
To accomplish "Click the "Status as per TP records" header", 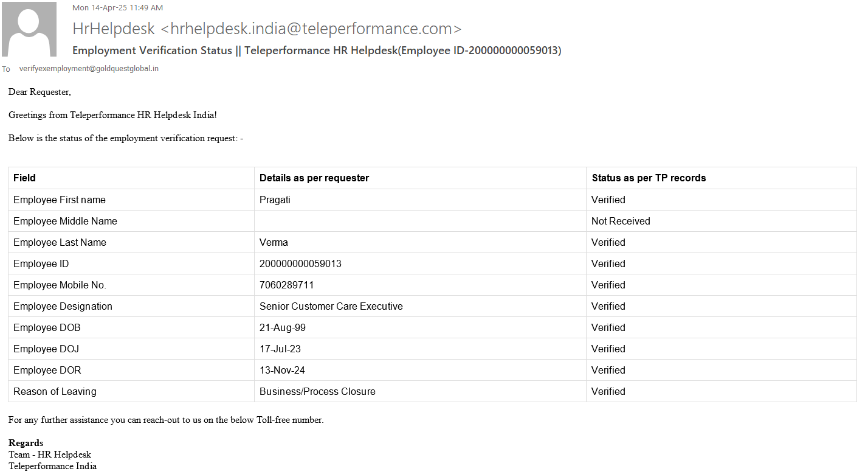I will 649,178.
